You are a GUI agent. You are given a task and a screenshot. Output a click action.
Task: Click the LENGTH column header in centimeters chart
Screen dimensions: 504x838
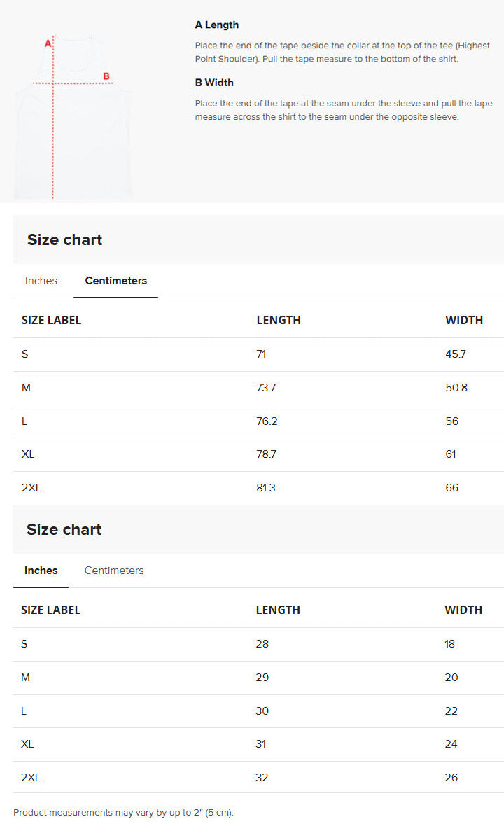(x=279, y=320)
